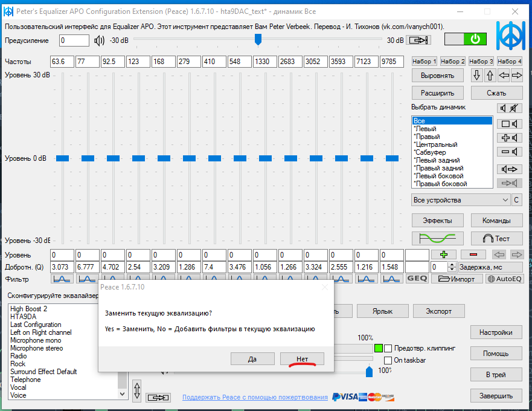Click the pre-amplification slider handle

(258, 39)
